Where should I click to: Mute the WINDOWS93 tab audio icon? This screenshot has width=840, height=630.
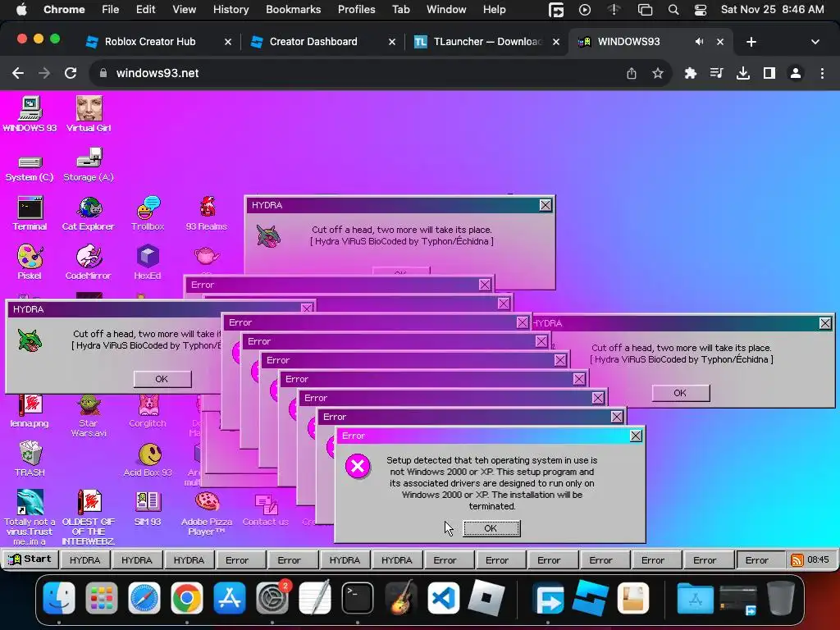point(699,42)
